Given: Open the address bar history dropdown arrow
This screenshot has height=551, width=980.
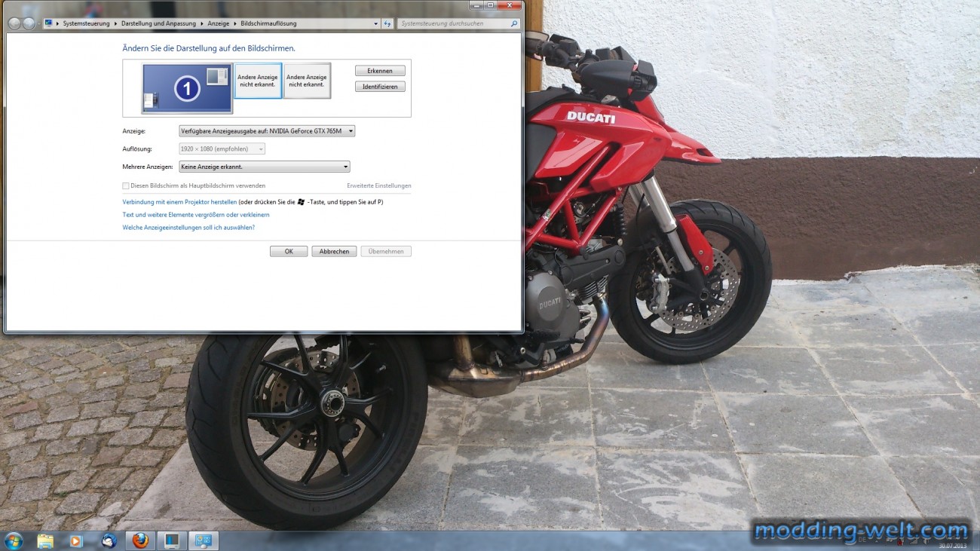Looking at the screenshot, I should pos(376,23).
